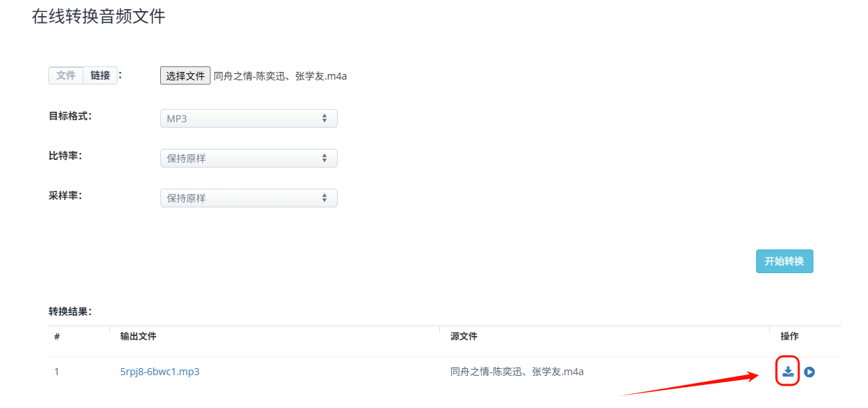Image resolution: width=868 pixels, height=408 pixels.
Task: Click the 输出文件 column header
Action: pyautogui.click(x=138, y=336)
